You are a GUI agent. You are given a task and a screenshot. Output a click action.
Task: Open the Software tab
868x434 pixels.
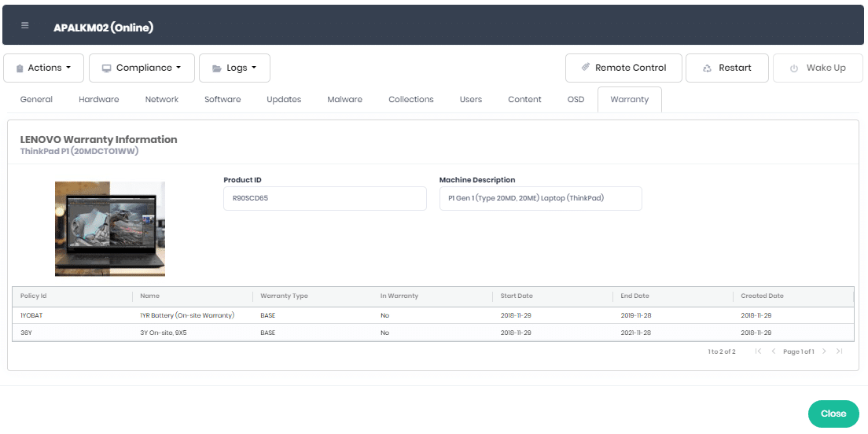[223, 100]
